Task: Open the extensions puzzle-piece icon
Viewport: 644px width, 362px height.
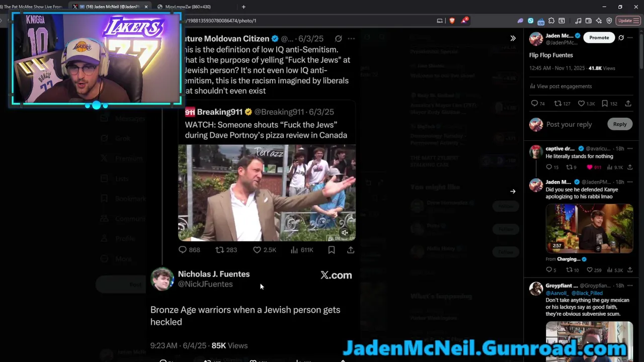Action: [x=551, y=21]
